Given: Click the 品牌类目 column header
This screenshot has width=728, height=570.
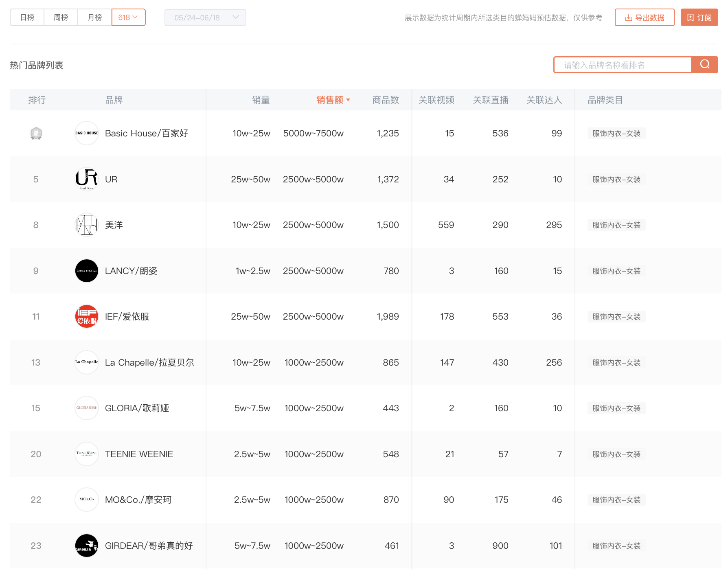Looking at the screenshot, I should point(605,100).
